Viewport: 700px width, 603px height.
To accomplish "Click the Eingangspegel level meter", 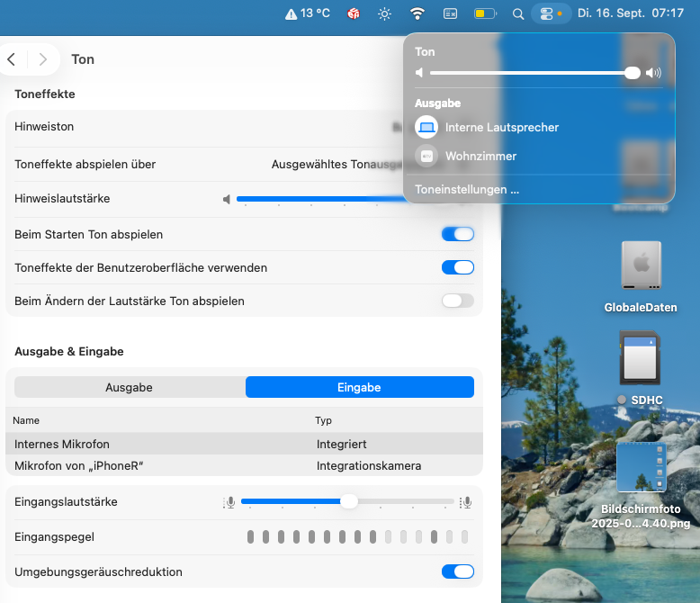I will click(x=357, y=537).
